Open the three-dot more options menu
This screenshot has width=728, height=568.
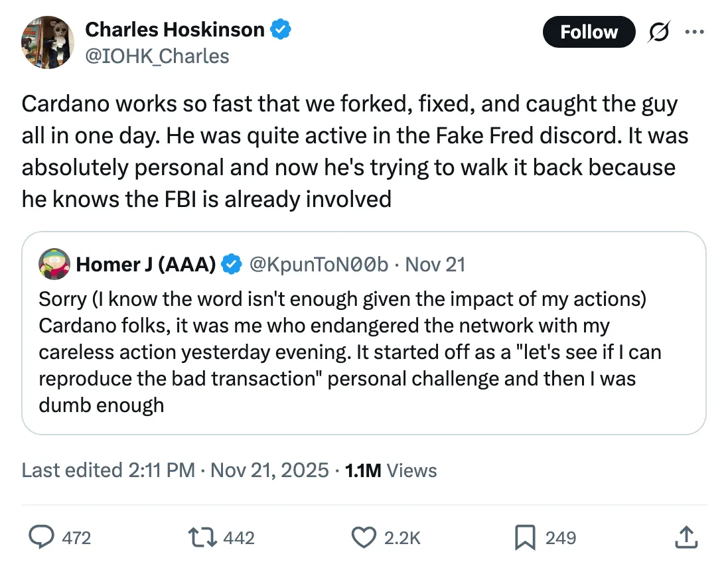[x=694, y=32]
